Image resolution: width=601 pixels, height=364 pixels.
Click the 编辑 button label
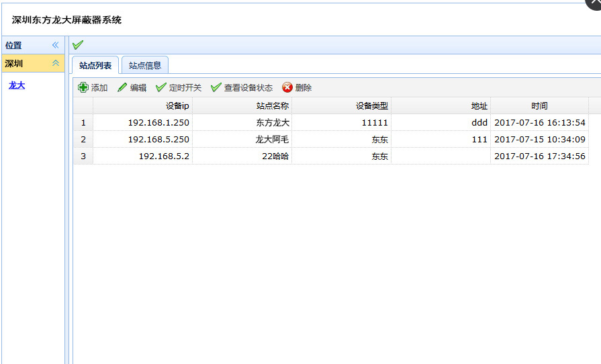tap(138, 88)
